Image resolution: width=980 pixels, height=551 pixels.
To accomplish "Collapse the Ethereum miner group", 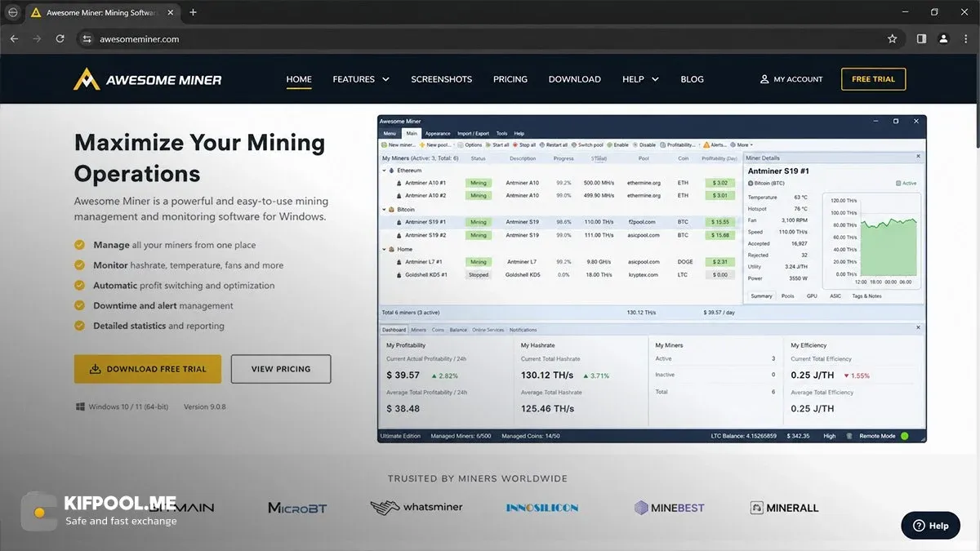I will pyautogui.click(x=385, y=171).
